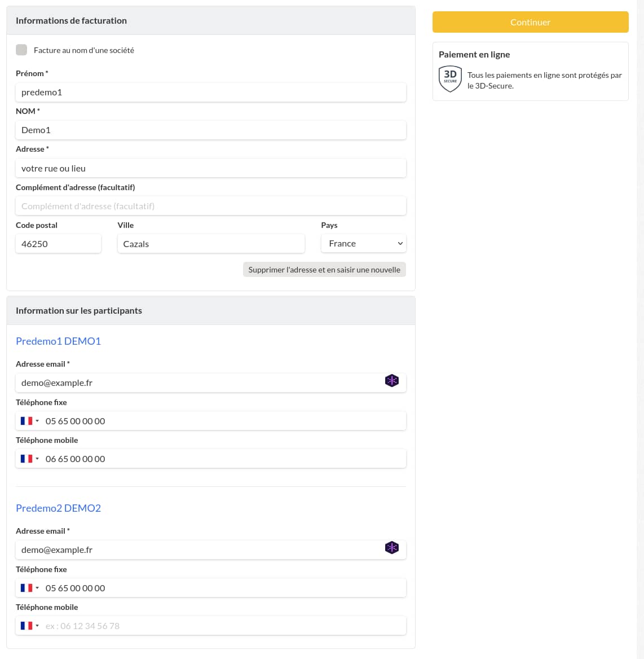Click the Ville field containing Cazals
644x659 pixels.
click(211, 244)
